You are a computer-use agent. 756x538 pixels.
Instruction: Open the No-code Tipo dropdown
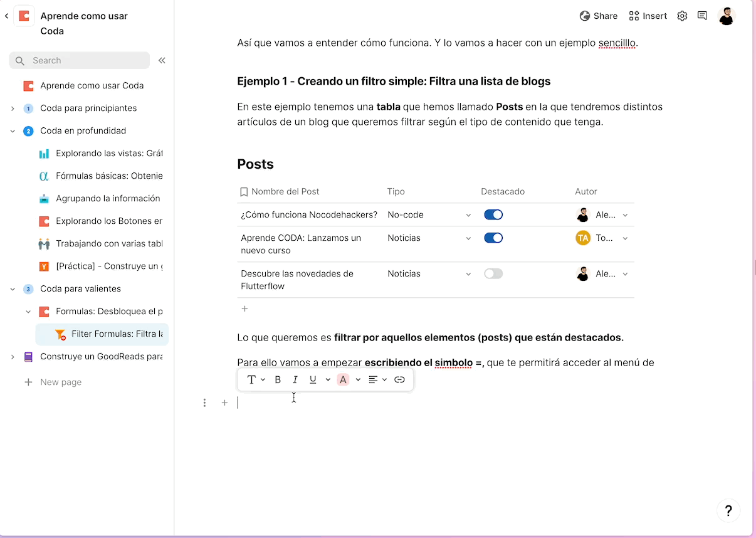pyautogui.click(x=468, y=215)
